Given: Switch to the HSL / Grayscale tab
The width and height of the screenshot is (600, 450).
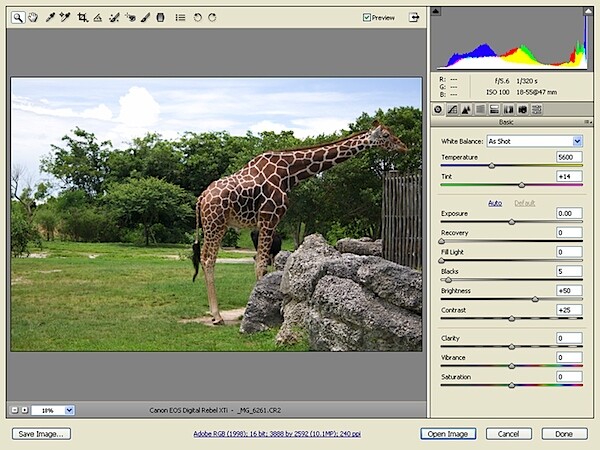Looking at the screenshot, I should pos(480,110).
